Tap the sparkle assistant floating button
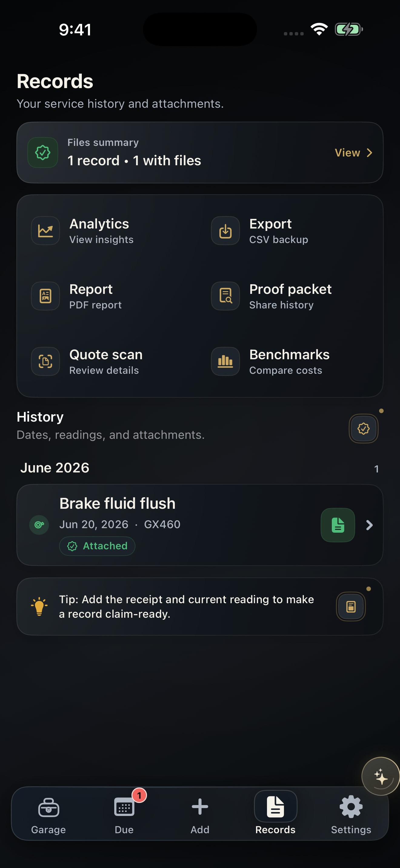Screen dimensions: 400x868 tap(381, 776)
